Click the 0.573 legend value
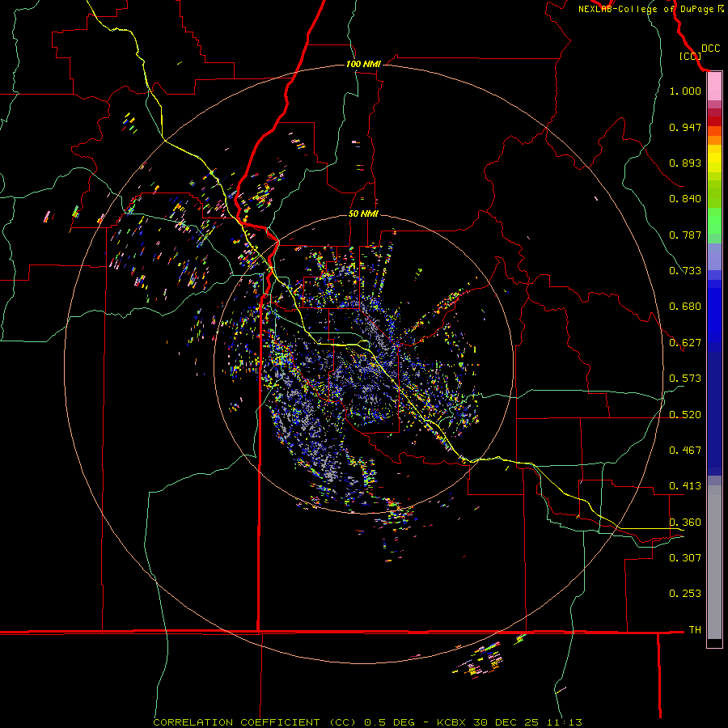Image resolution: width=728 pixels, height=728 pixels. tap(685, 379)
